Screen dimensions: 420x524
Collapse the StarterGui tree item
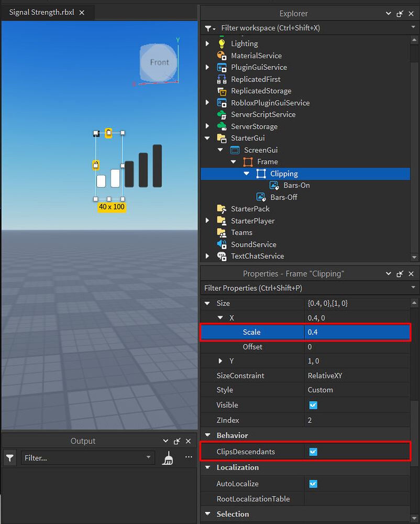tap(207, 138)
